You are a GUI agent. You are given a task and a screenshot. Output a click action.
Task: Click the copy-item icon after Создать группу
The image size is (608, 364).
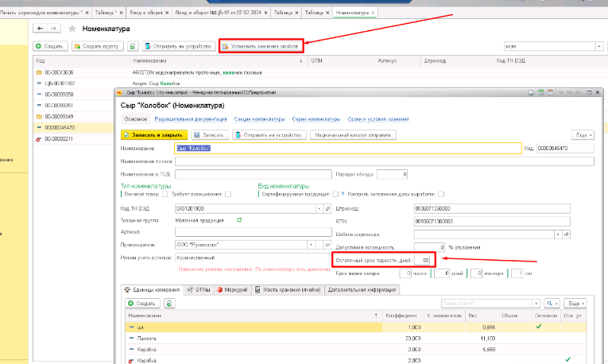tap(133, 46)
